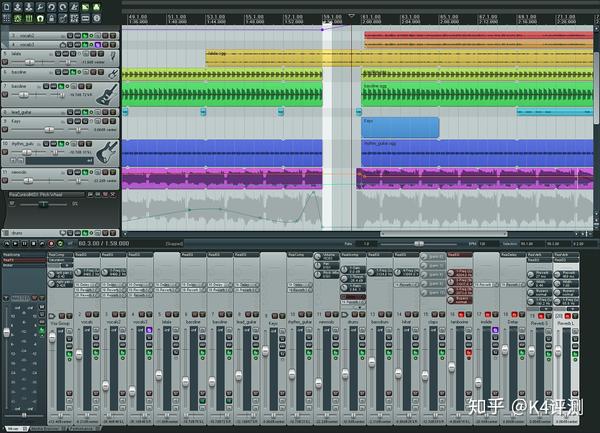600x433 pixels.
Task: Toggle record arm on the weirddo track
Action: 6,179
